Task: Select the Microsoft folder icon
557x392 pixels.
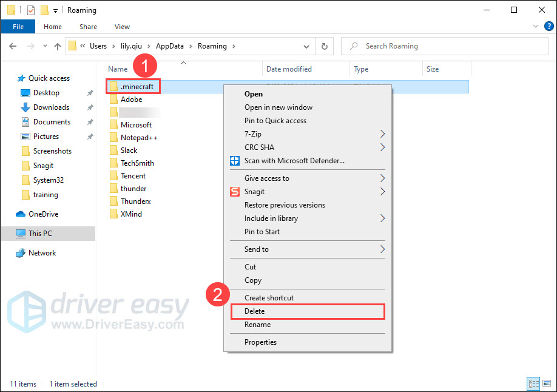Action: point(113,125)
